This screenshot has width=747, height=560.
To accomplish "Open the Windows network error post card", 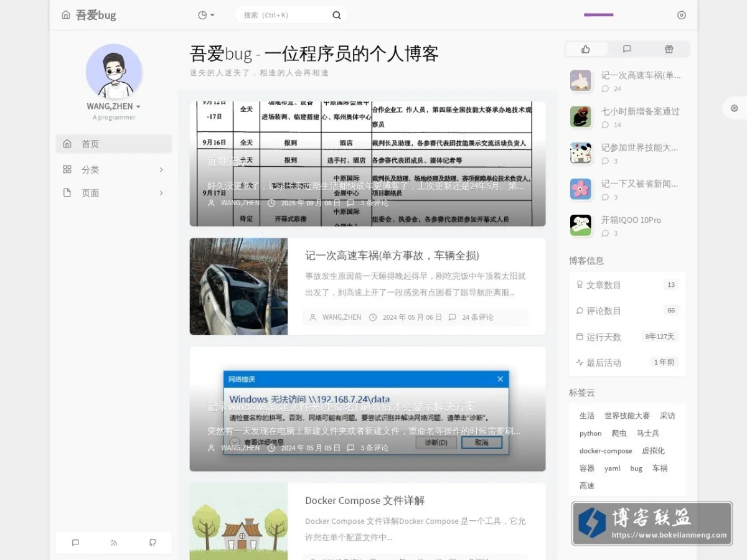I will tap(367, 409).
